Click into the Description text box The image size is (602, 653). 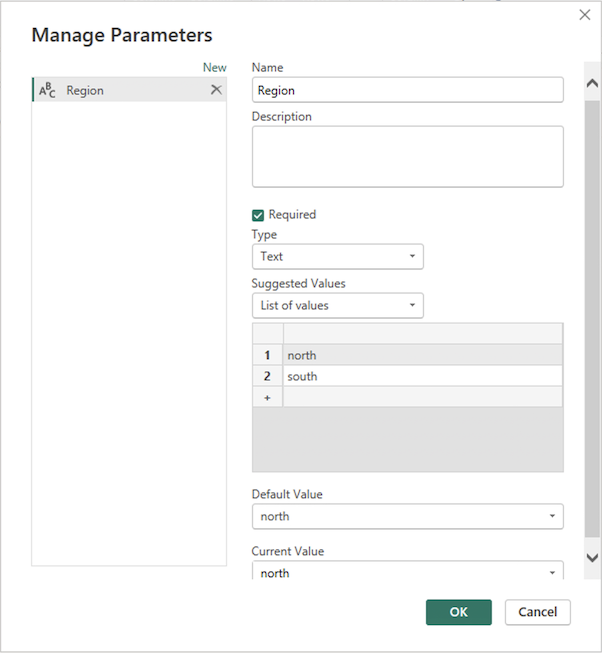407,156
